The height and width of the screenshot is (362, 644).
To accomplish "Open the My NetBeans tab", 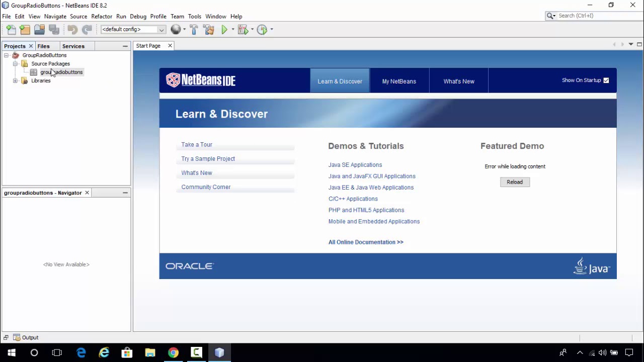I will click(399, 81).
